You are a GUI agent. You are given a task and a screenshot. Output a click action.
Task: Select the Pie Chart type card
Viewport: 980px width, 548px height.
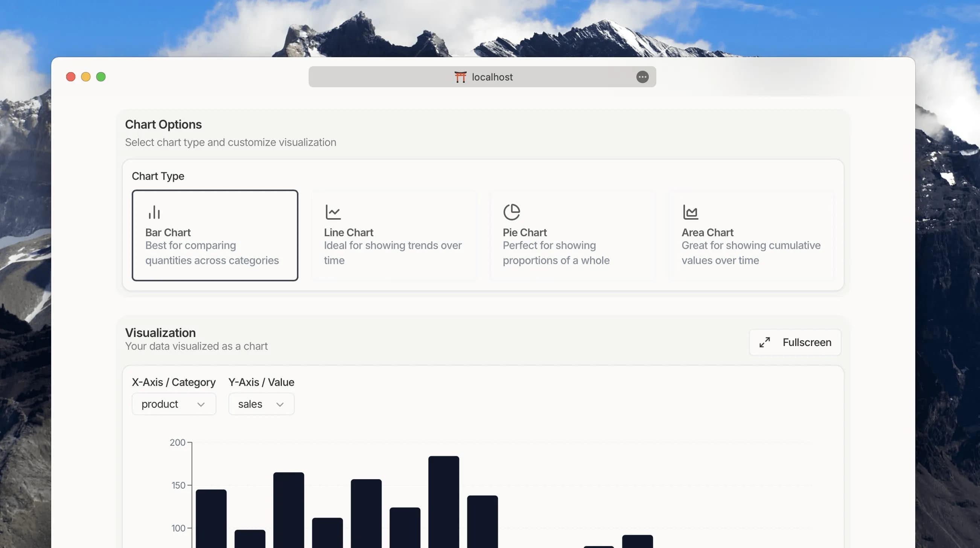(x=572, y=235)
